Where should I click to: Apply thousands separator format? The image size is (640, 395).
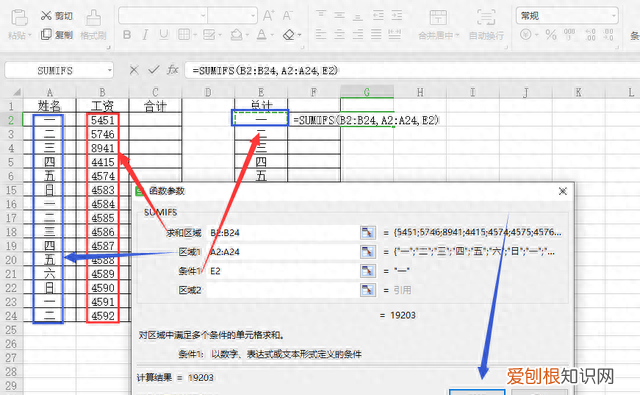569,34
